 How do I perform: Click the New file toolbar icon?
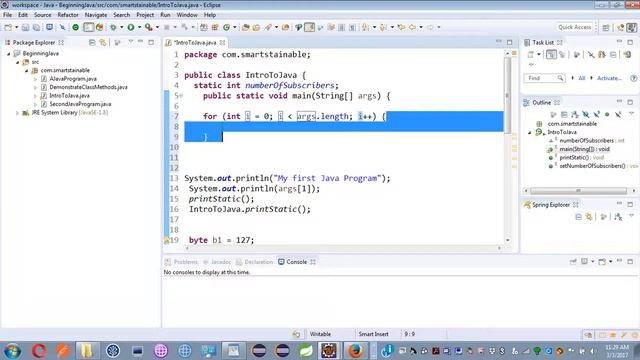pyautogui.click(x=8, y=27)
